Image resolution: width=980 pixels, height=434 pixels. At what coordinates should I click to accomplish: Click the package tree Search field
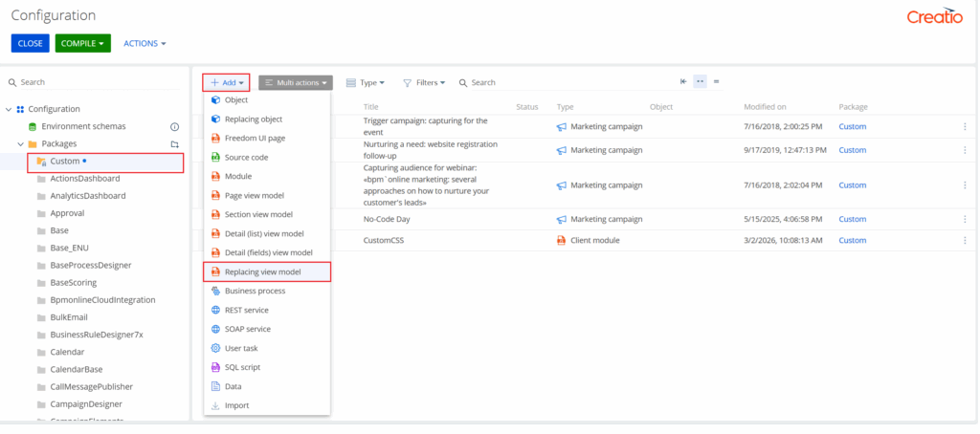[96, 82]
